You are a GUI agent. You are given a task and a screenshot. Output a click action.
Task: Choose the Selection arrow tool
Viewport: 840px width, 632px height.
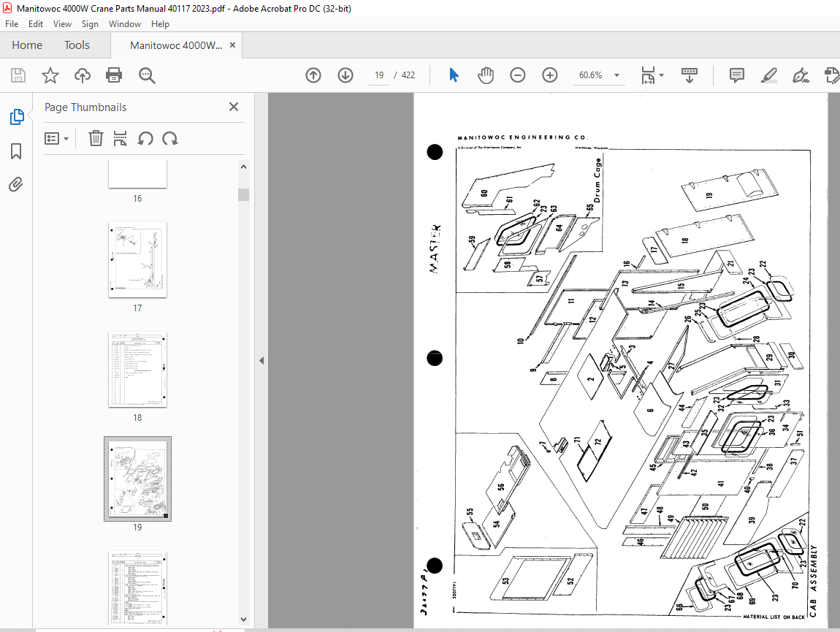(x=454, y=75)
